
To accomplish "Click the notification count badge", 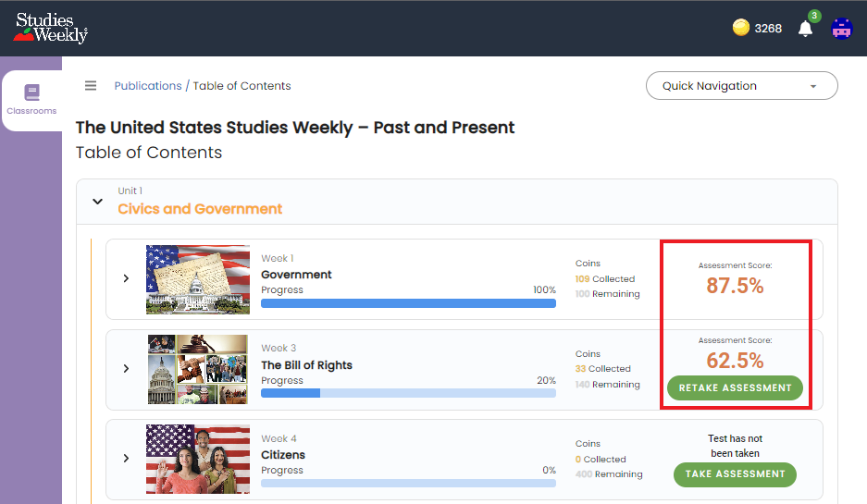I will tap(814, 16).
